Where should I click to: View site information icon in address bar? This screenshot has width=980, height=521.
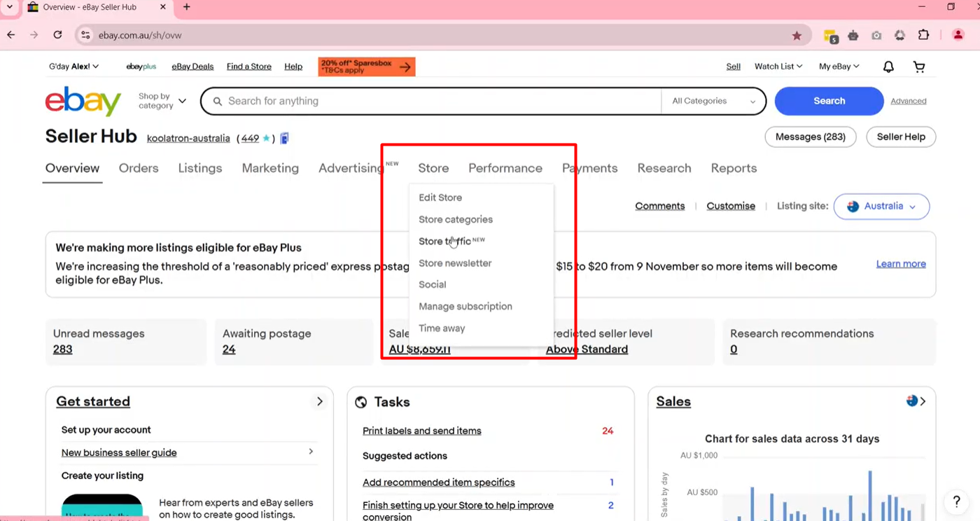pyautogui.click(x=85, y=35)
